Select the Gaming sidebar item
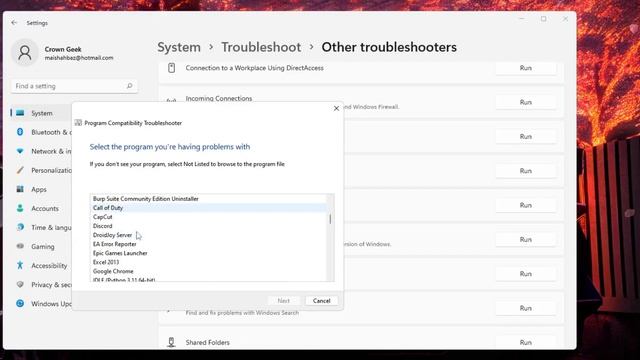Viewport: 640px width, 360px height. (x=42, y=247)
